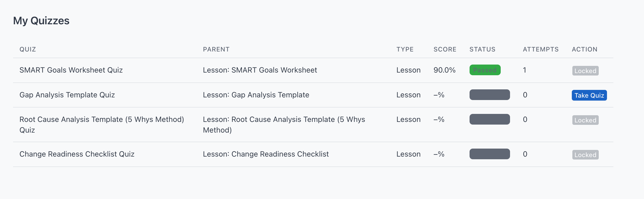Screen dimensions: 644x199
Task: Click Lesson: Gap Analysis Template parent
Action: (x=256, y=95)
